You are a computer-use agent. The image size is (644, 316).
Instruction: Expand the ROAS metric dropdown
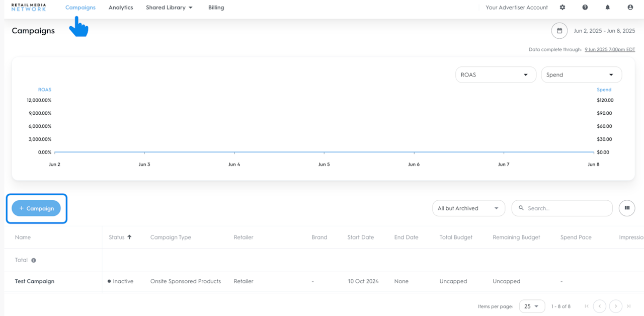click(x=495, y=74)
